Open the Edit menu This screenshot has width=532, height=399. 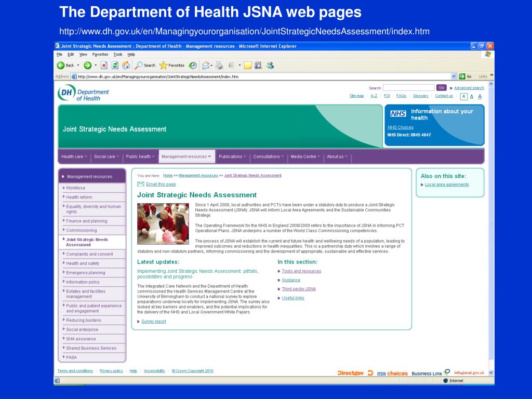pyautogui.click(x=71, y=54)
